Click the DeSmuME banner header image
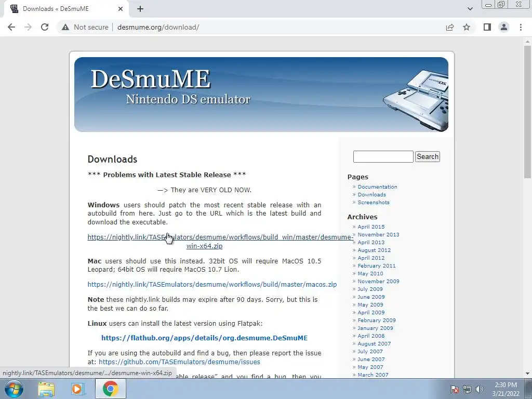The width and height of the screenshot is (532, 399). pyautogui.click(x=261, y=95)
